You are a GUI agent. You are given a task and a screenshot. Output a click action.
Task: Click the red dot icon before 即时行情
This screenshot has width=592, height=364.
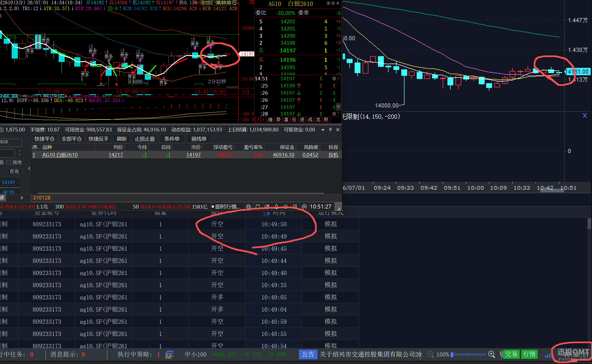tap(213, 207)
